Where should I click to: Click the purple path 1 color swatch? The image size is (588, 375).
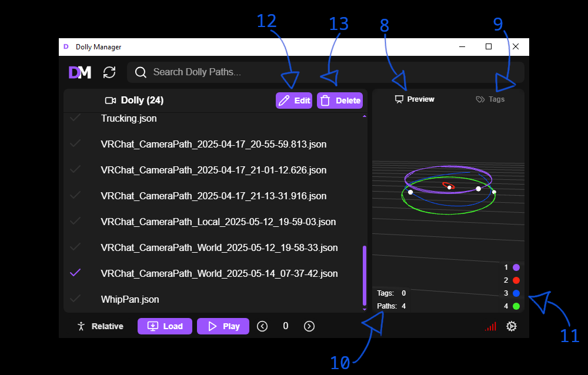[x=516, y=267]
